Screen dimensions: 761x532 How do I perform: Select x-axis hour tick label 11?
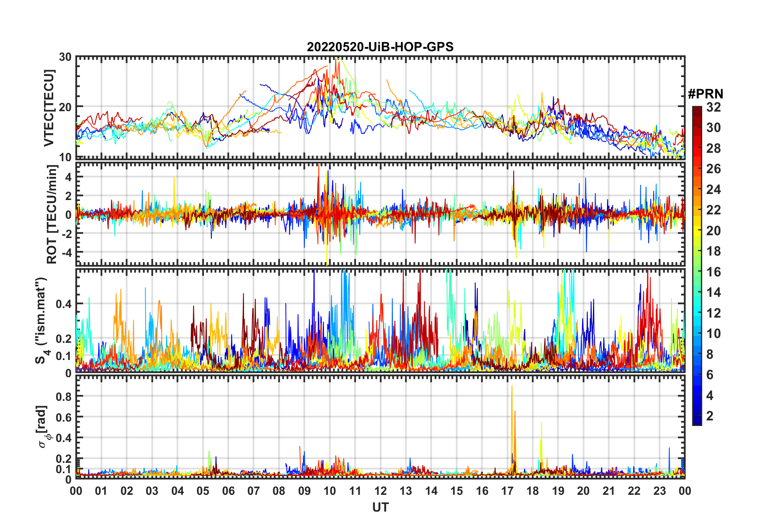click(355, 491)
